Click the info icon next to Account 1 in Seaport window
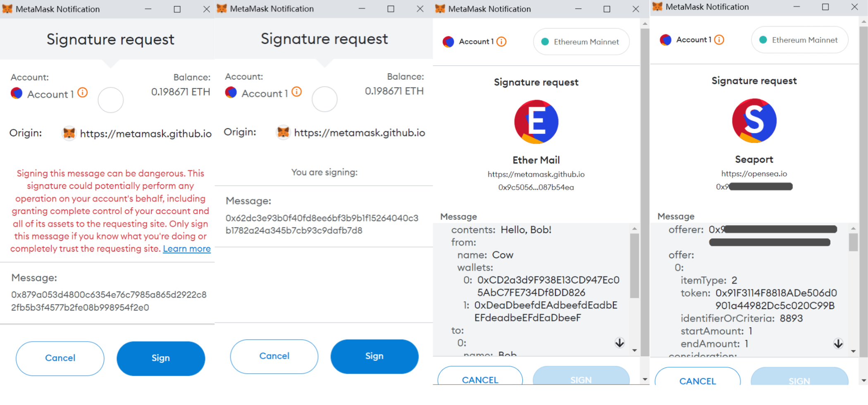Image resolution: width=868 pixels, height=405 pixels. point(719,40)
